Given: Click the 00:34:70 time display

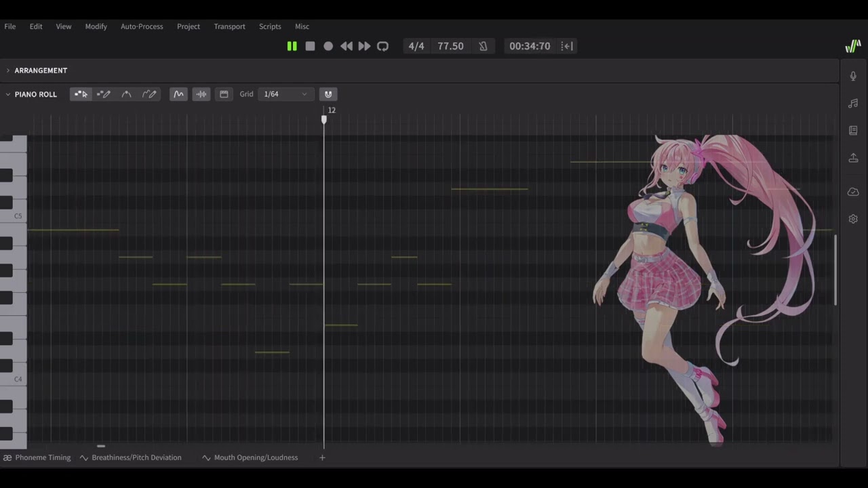Looking at the screenshot, I should 530,46.
